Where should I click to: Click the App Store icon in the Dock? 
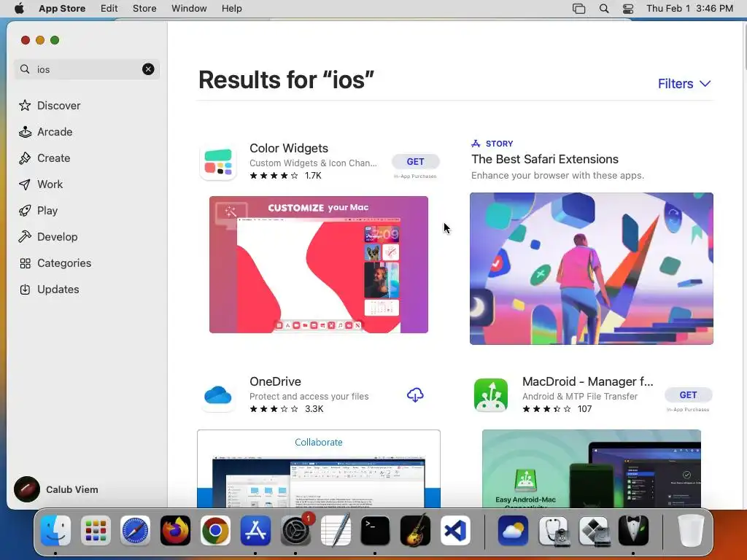click(255, 531)
